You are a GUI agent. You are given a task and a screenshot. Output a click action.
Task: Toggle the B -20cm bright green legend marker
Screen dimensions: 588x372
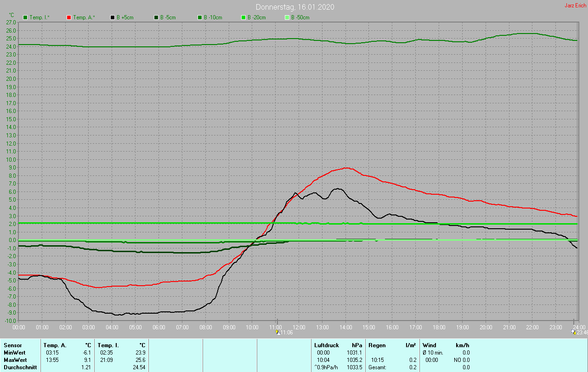243,17
